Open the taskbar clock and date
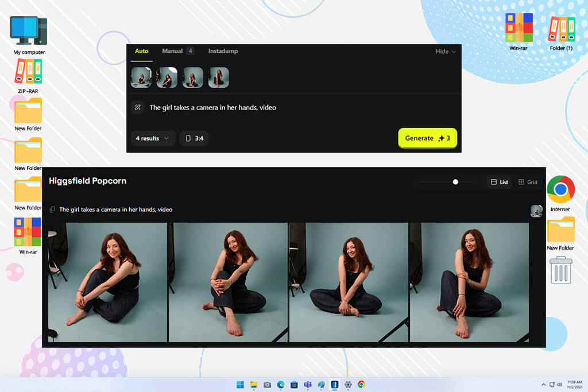 click(574, 385)
